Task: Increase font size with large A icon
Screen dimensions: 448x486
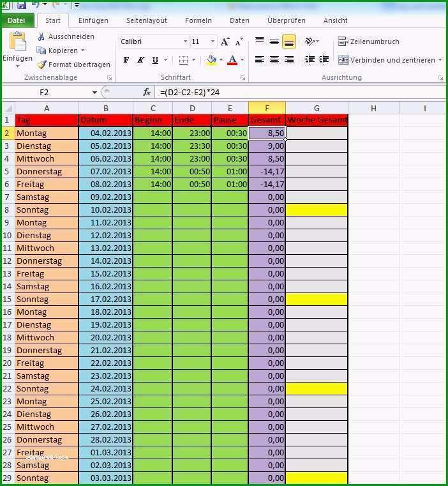Action: [x=225, y=42]
